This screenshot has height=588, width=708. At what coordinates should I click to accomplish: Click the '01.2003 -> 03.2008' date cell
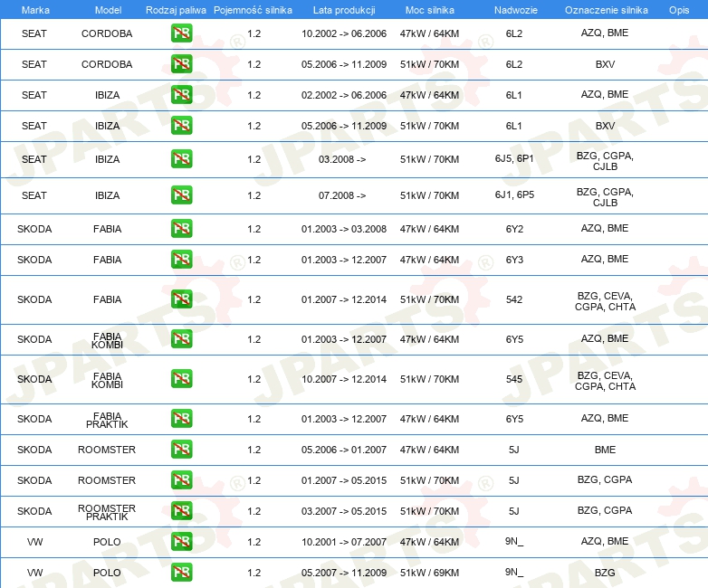[344, 229]
